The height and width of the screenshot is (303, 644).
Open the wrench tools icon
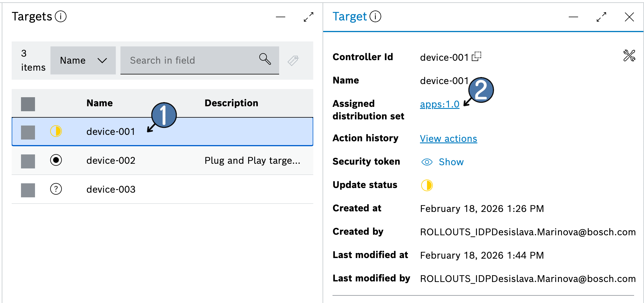(629, 56)
